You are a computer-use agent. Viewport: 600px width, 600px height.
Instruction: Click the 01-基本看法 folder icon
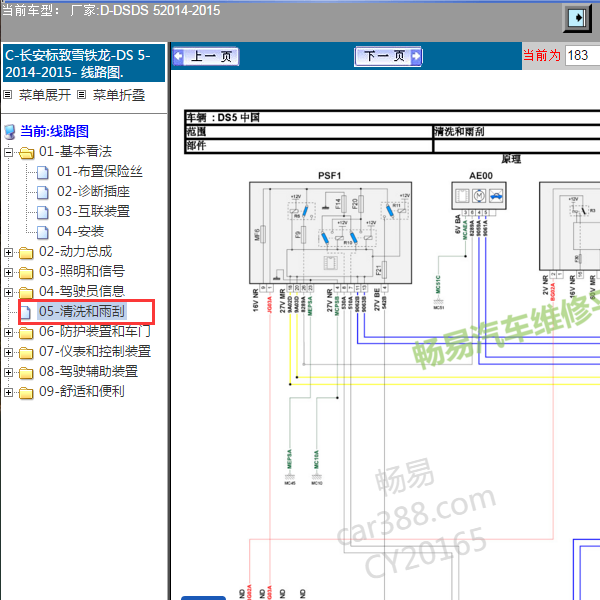tap(26, 153)
